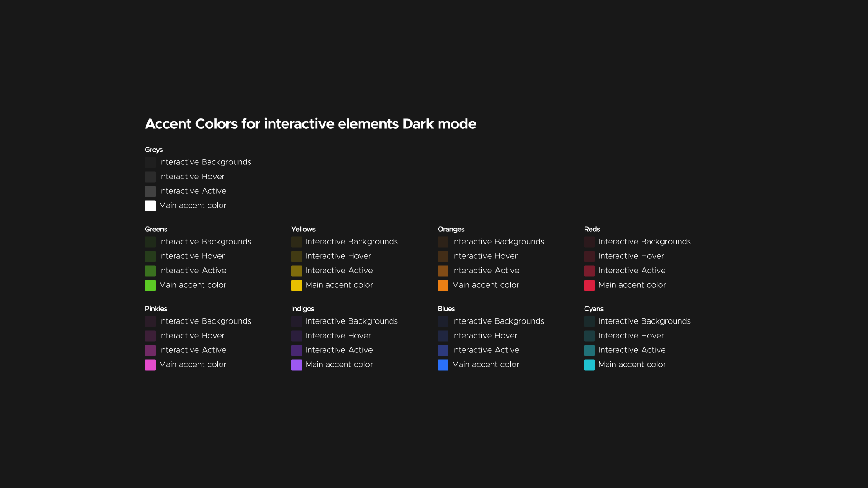Pick the Indigos Main accent color swatch
This screenshot has height=488, width=868.
point(296,365)
